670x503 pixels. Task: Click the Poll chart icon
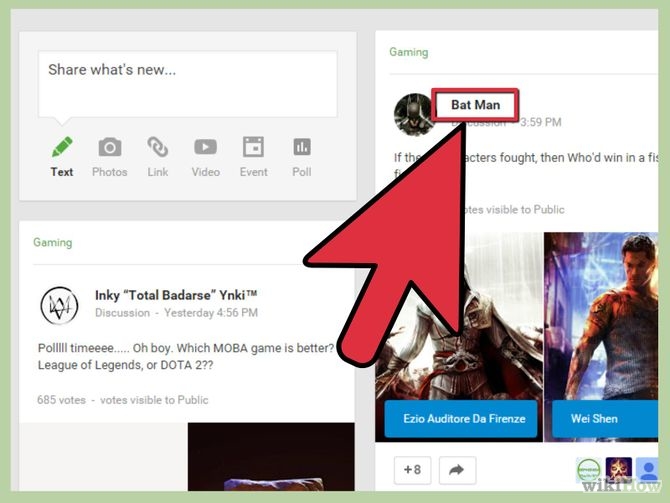(302, 147)
